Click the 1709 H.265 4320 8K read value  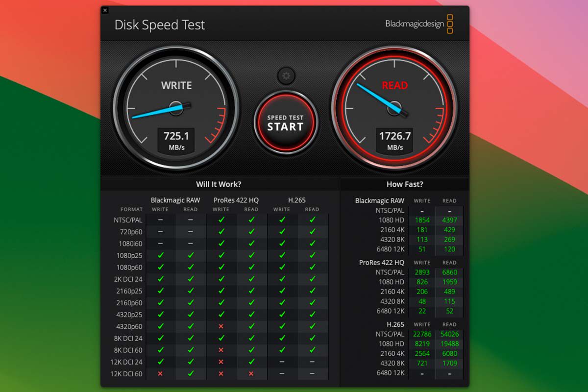(449, 363)
